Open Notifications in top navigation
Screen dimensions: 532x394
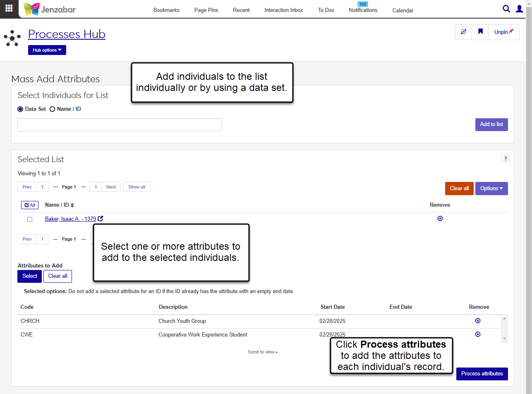click(x=363, y=10)
